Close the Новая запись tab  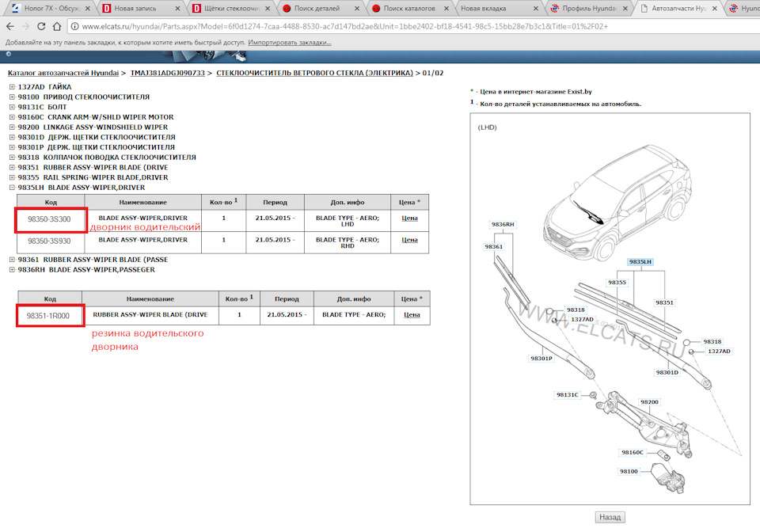[x=177, y=8]
